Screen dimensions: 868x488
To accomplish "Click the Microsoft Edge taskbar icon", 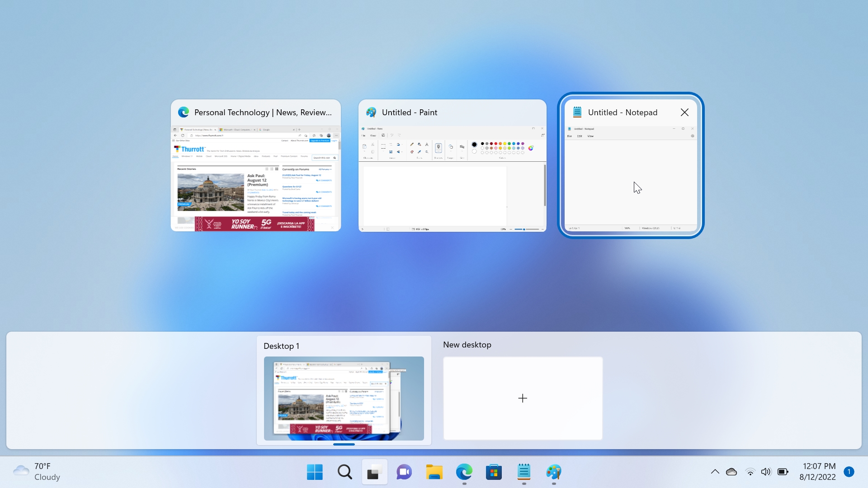I will tap(464, 472).
